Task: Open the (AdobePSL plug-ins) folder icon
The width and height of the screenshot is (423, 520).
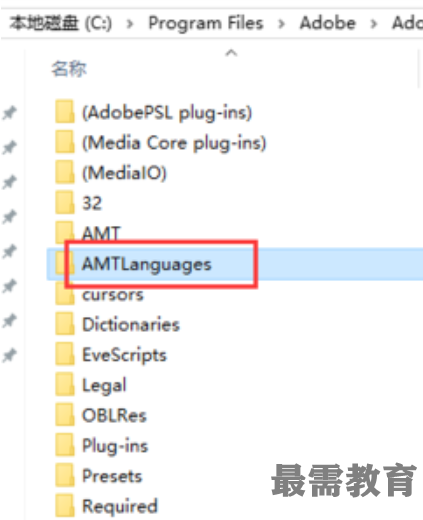Action: 65,112
